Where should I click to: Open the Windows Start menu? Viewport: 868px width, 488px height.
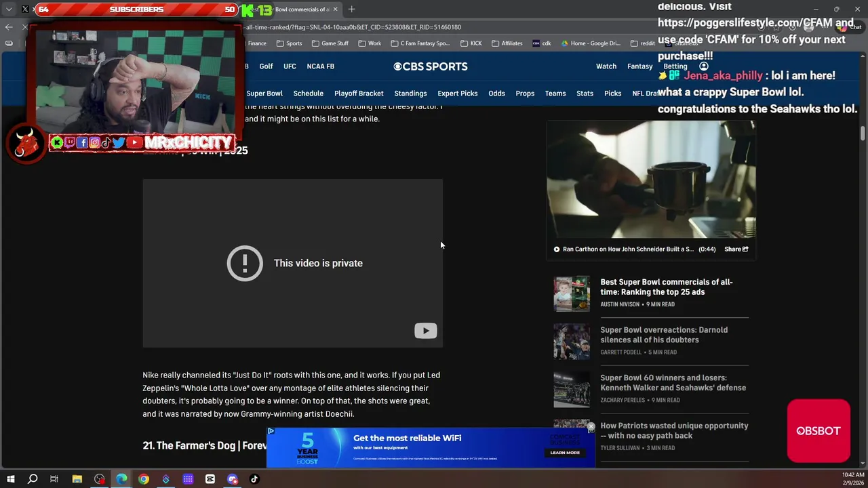click(x=11, y=479)
